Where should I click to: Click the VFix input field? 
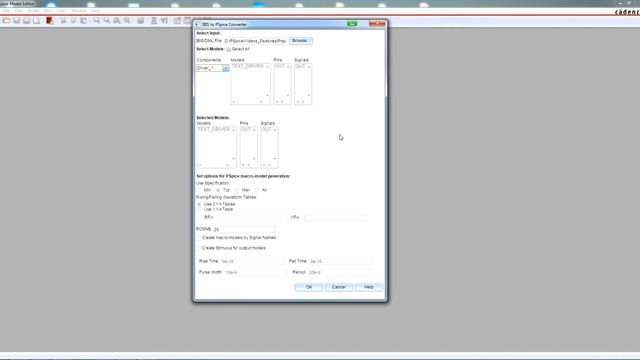point(336,217)
